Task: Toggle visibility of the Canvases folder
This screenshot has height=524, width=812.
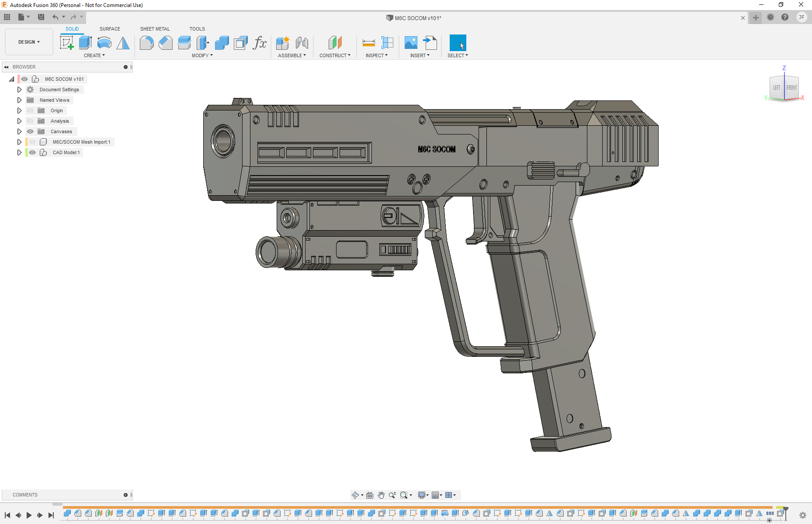Action: point(30,131)
